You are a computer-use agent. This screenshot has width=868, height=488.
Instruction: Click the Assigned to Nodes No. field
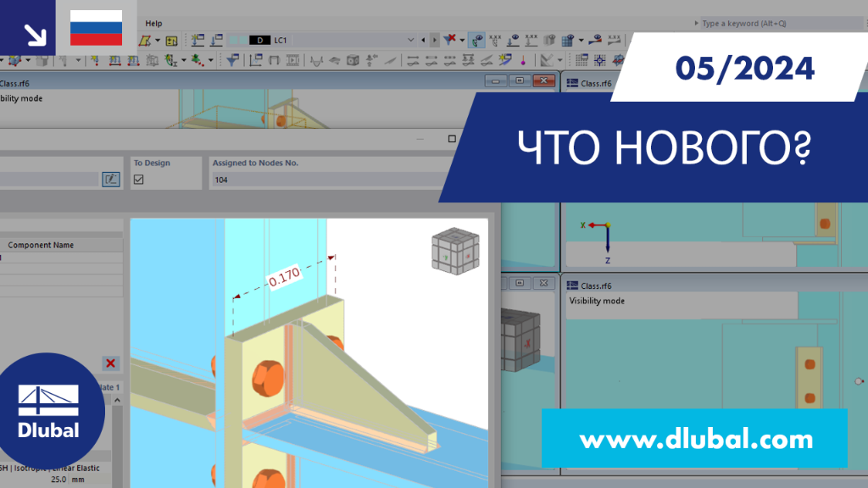coord(332,180)
